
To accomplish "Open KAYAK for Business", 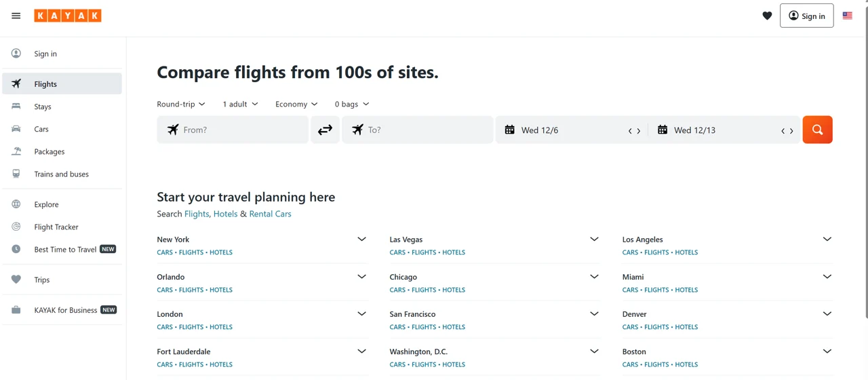I will pos(62,310).
